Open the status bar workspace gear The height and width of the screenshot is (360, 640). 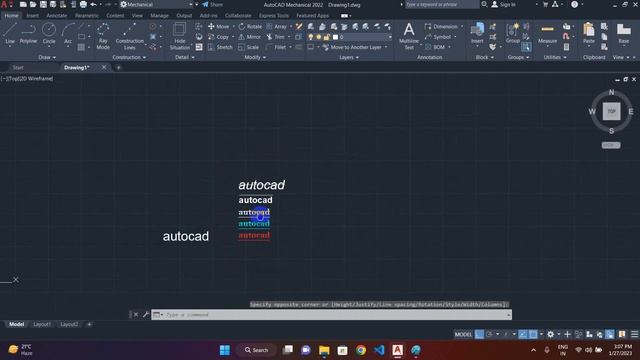point(551,334)
